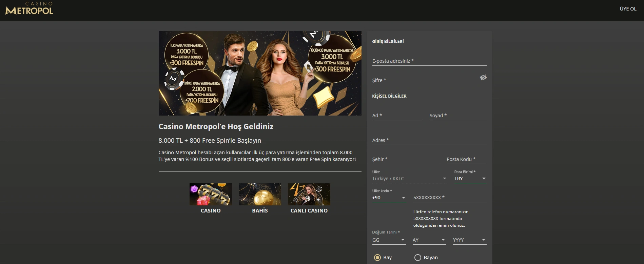Click the E-posta adresiniz field
Image resolution: width=644 pixels, height=264 pixels.
429,61
